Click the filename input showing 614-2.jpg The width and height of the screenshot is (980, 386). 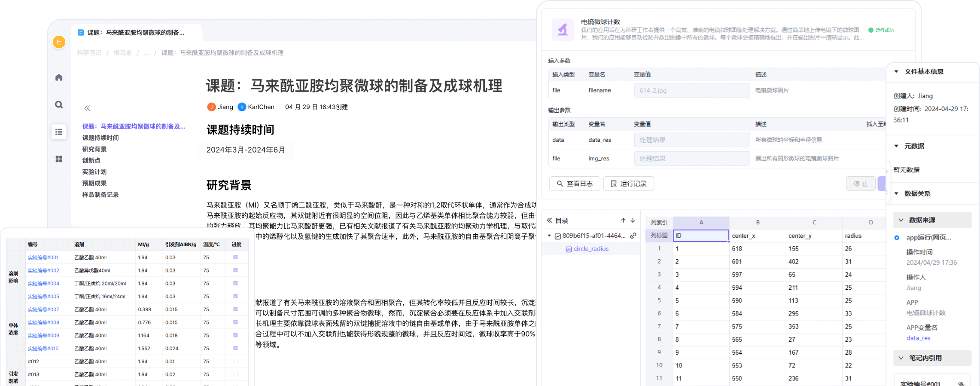[x=692, y=91]
